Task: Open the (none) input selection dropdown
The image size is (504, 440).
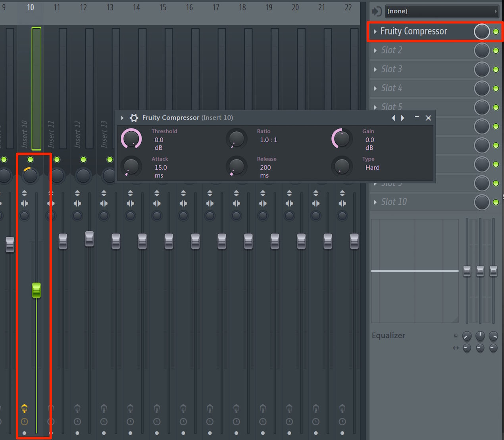Action: tap(442, 12)
